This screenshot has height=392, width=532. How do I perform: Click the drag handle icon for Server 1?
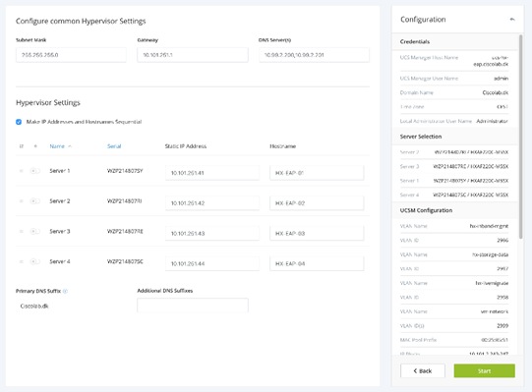pyautogui.click(x=21, y=171)
